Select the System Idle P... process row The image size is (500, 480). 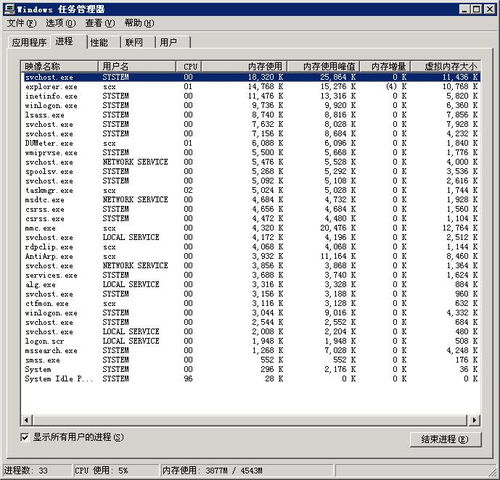click(251, 379)
